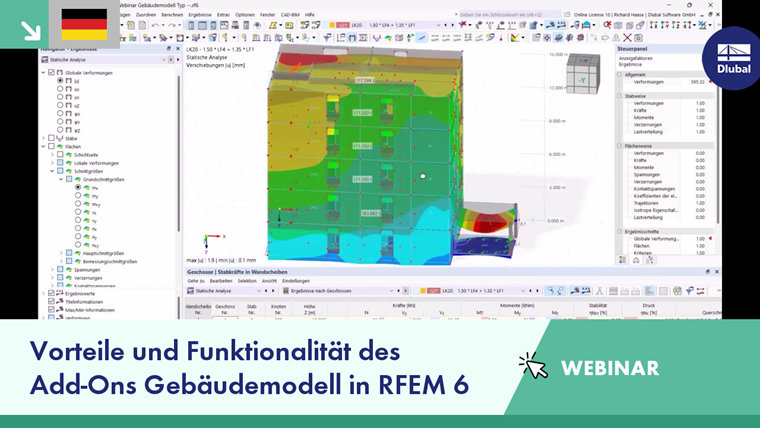
Task: Click the redo arrow in toolbar
Action: point(172,25)
